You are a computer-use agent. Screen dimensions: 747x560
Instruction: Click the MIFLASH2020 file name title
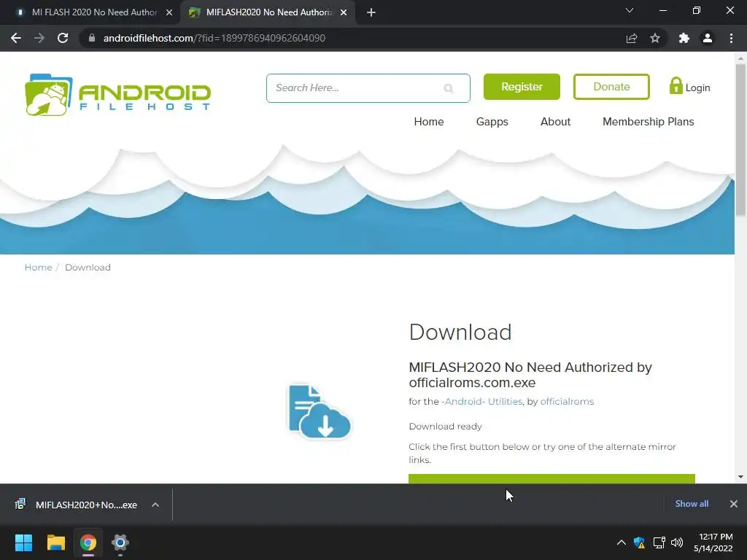[530, 375]
